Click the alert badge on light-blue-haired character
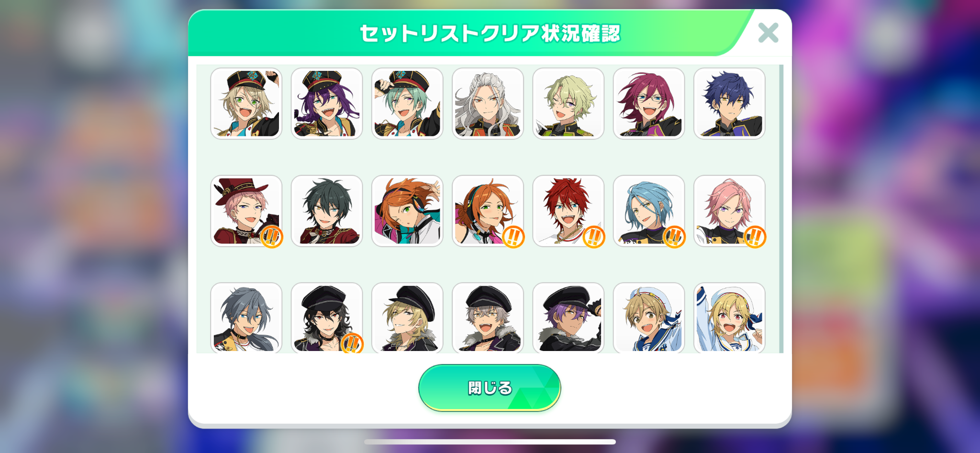 tap(674, 237)
